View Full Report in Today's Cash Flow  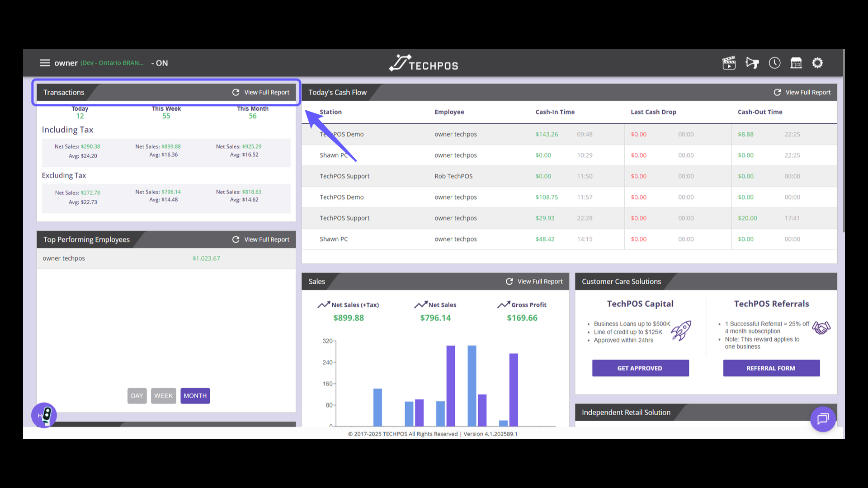click(808, 92)
